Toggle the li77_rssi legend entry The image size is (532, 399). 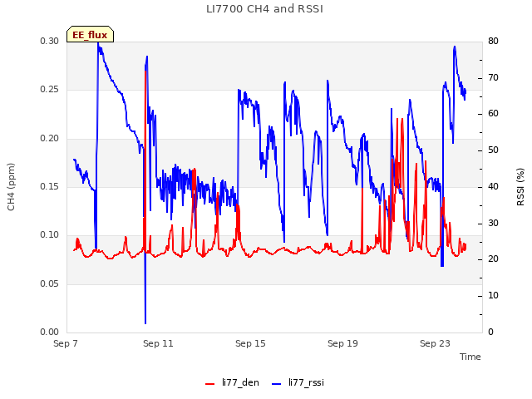coord(298,382)
